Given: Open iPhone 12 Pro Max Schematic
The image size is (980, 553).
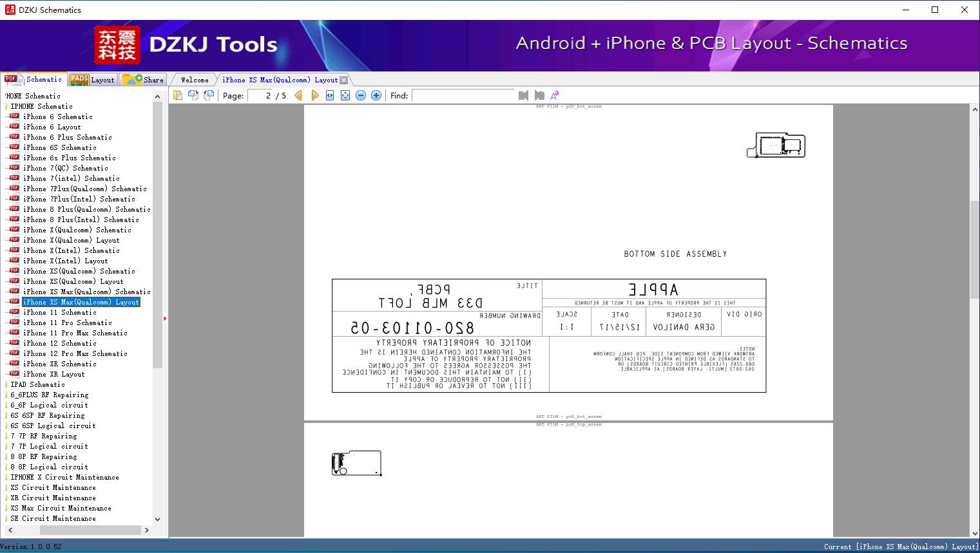Looking at the screenshot, I should (75, 353).
